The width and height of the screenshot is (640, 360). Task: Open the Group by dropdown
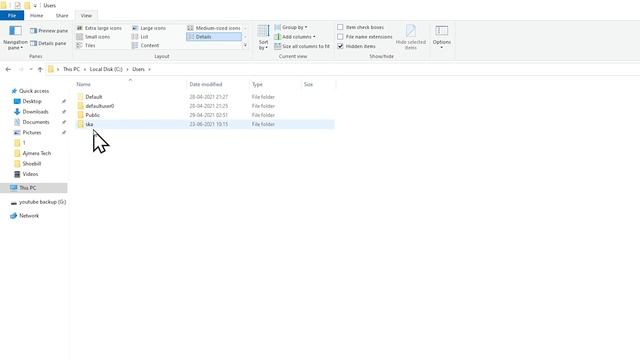[291, 27]
